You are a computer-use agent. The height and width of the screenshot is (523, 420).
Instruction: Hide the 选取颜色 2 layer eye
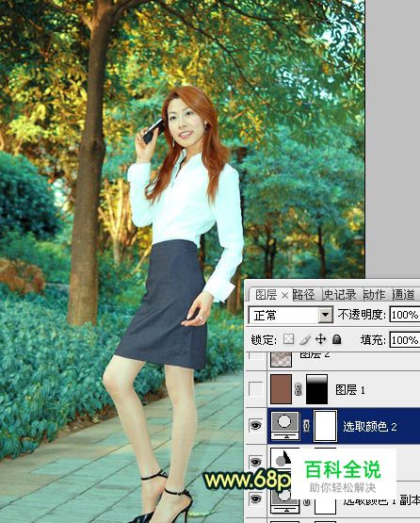click(x=255, y=425)
